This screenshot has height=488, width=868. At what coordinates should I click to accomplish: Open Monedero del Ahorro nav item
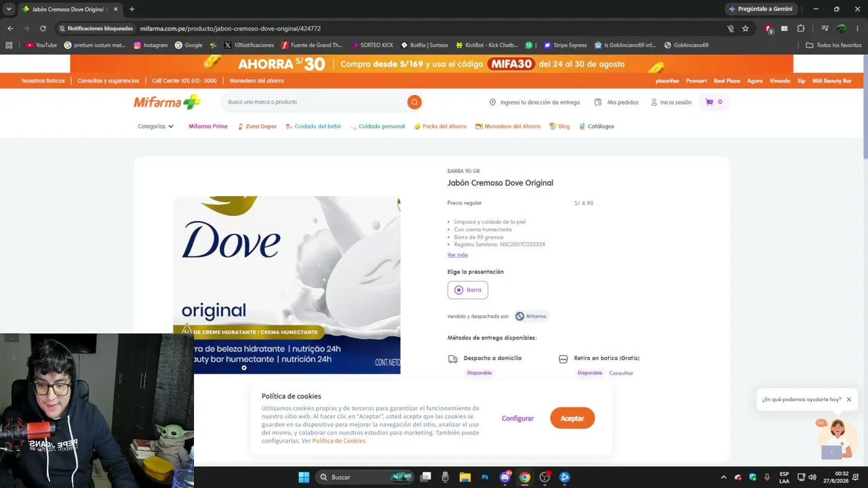click(508, 127)
